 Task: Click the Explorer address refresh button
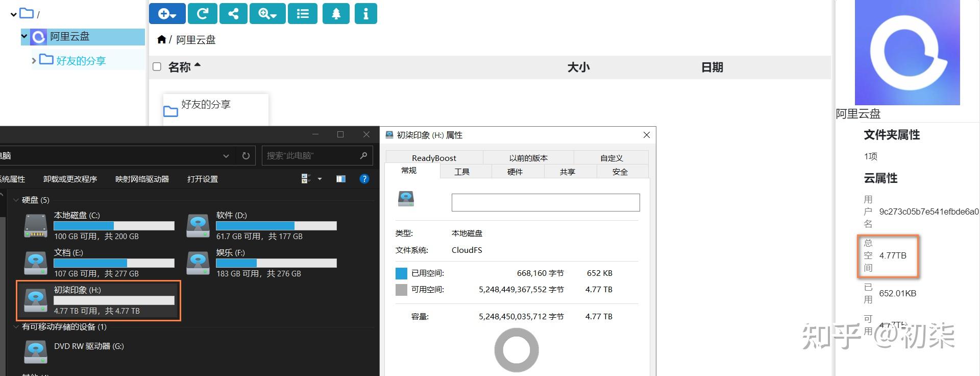[x=246, y=156]
